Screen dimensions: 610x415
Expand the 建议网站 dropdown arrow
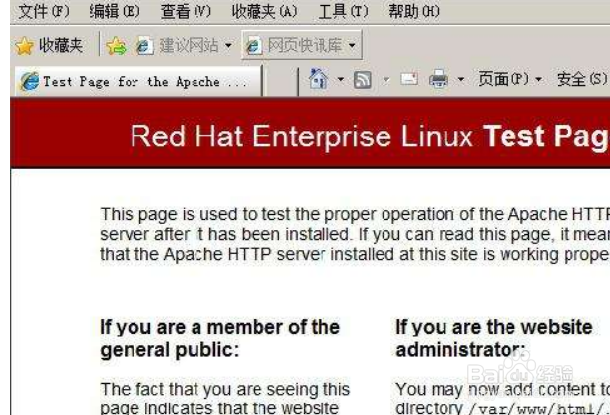(x=228, y=46)
